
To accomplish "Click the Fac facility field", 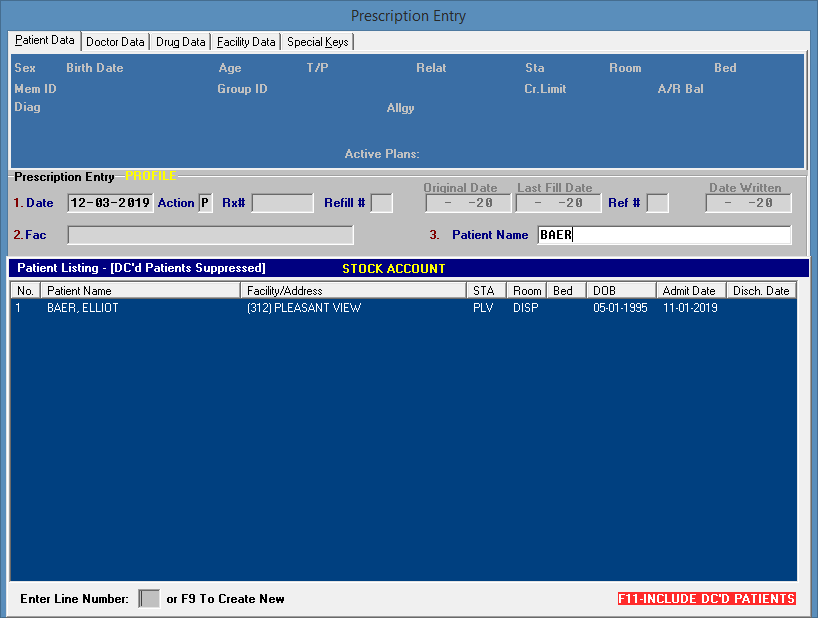I will (210, 235).
